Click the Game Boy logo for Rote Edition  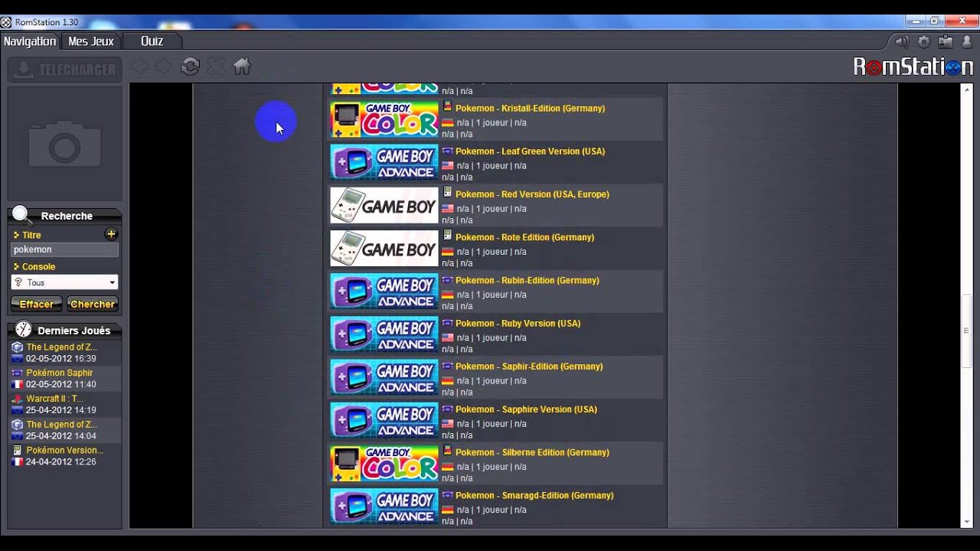pyautogui.click(x=384, y=248)
